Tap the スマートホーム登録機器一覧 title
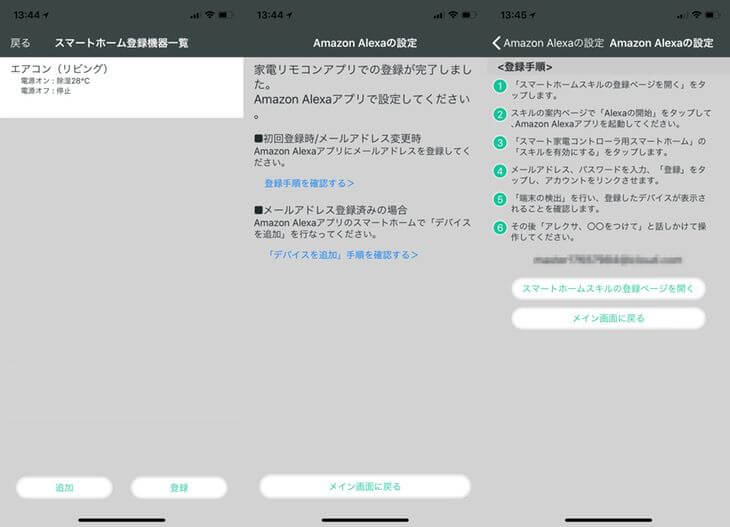Image resolution: width=730 pixels, height=527 pixels. point(122,43)
